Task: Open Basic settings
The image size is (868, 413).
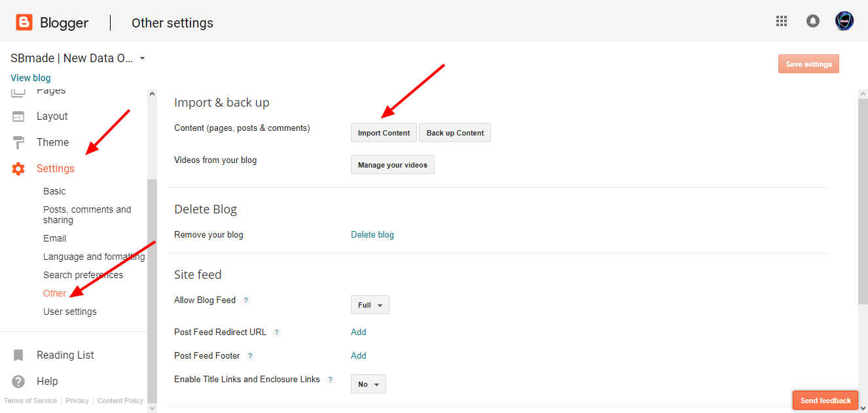Action: coord(54,191)
